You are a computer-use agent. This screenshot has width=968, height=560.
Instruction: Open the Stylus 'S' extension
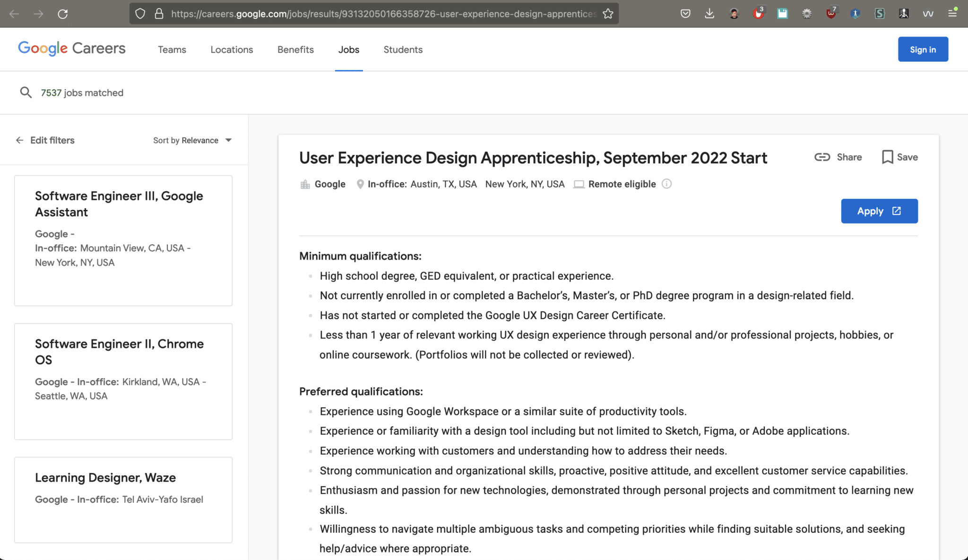click(x=879, y=13)
